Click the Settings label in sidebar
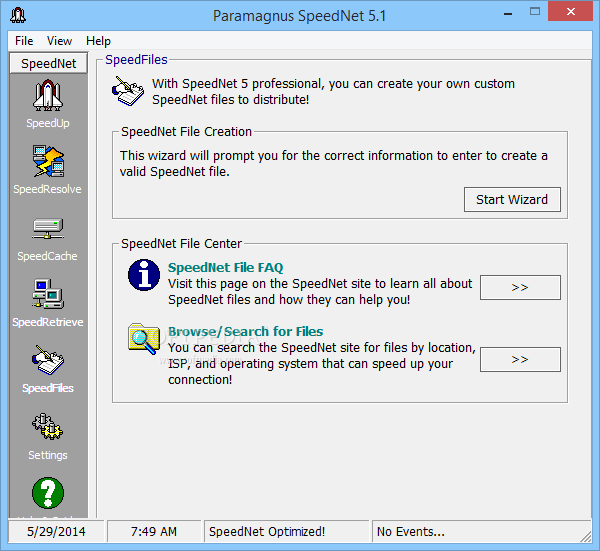The height and width of the screenshot is (551, 600). click(x=48, y=455)
